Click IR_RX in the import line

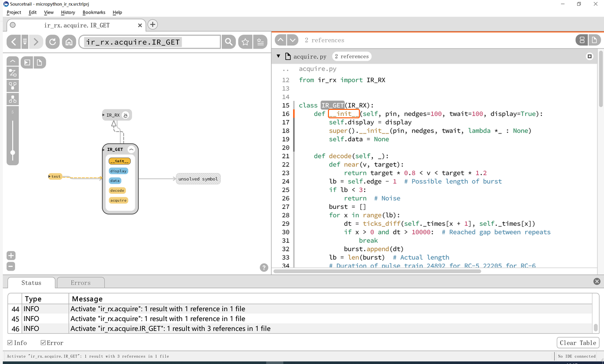click(376, 80)
